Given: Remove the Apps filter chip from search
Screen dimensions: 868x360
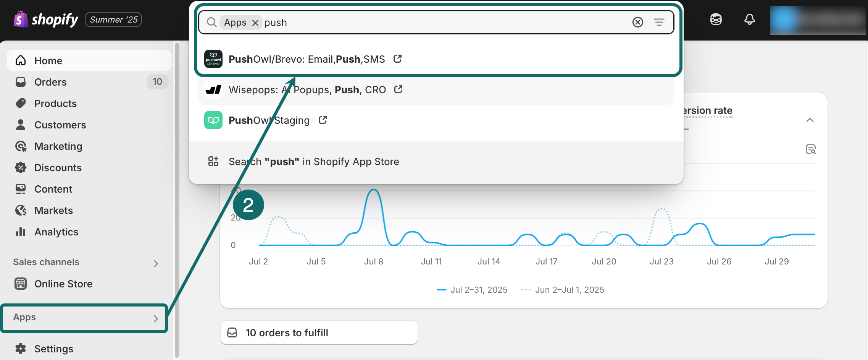Looking at the screenshot, I should coord(255,23).
